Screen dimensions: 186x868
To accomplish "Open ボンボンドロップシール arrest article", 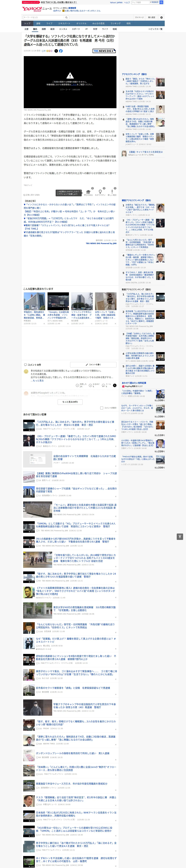I will click(x=73, y=753).
